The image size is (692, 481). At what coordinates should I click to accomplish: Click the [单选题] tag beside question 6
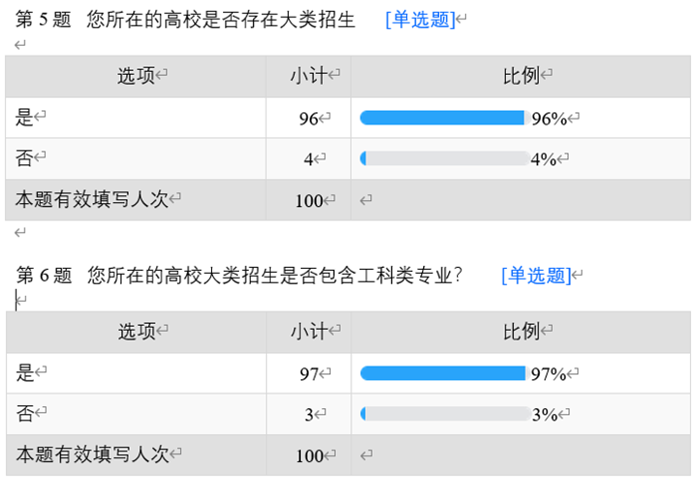536,275
